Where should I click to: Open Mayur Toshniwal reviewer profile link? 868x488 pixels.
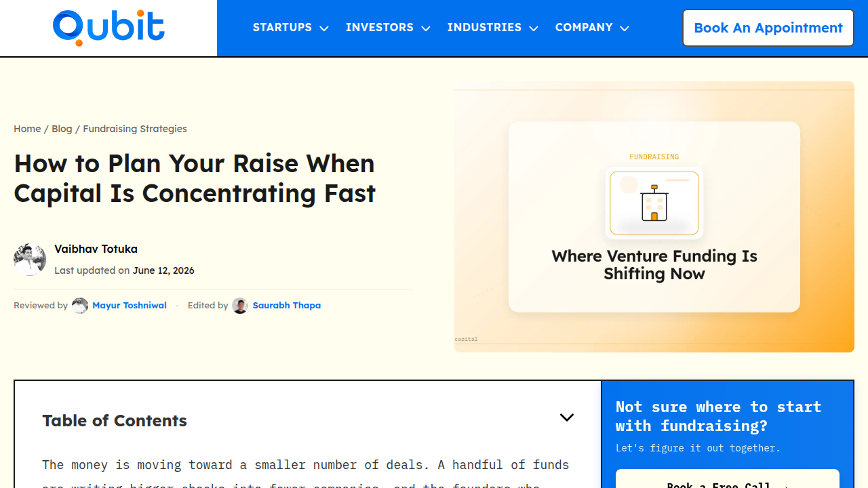pyautogui.click(x=130, y=306)
